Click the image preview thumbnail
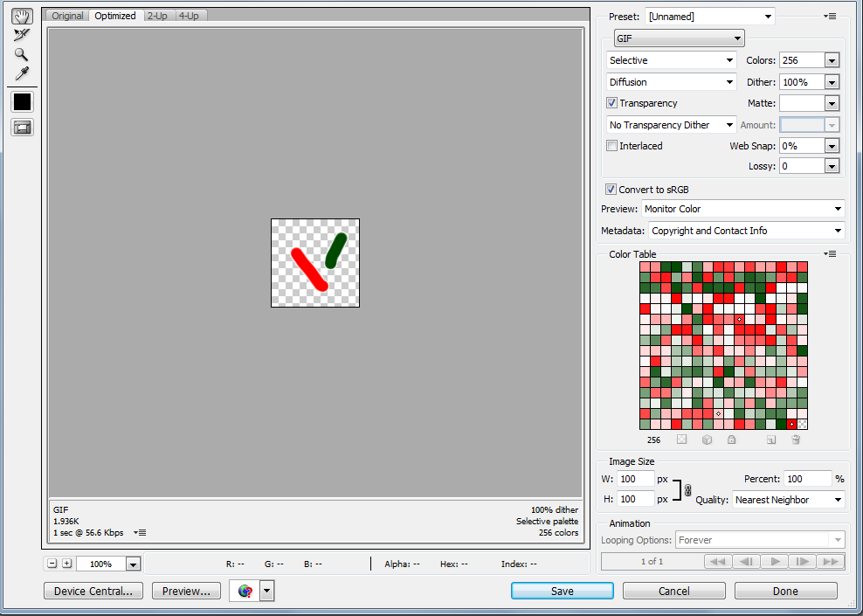The image size is (863, 616). 315,263
